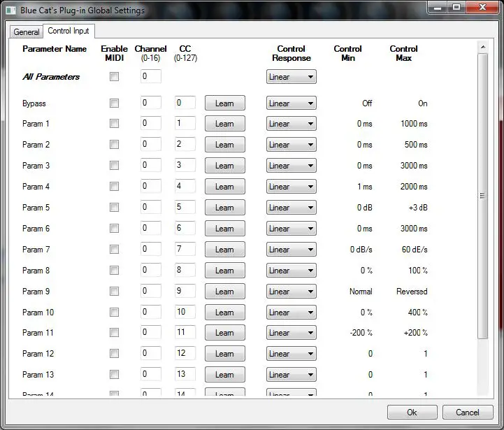
Task: Click the Bypass parameter name
Action: coord(34,103)
